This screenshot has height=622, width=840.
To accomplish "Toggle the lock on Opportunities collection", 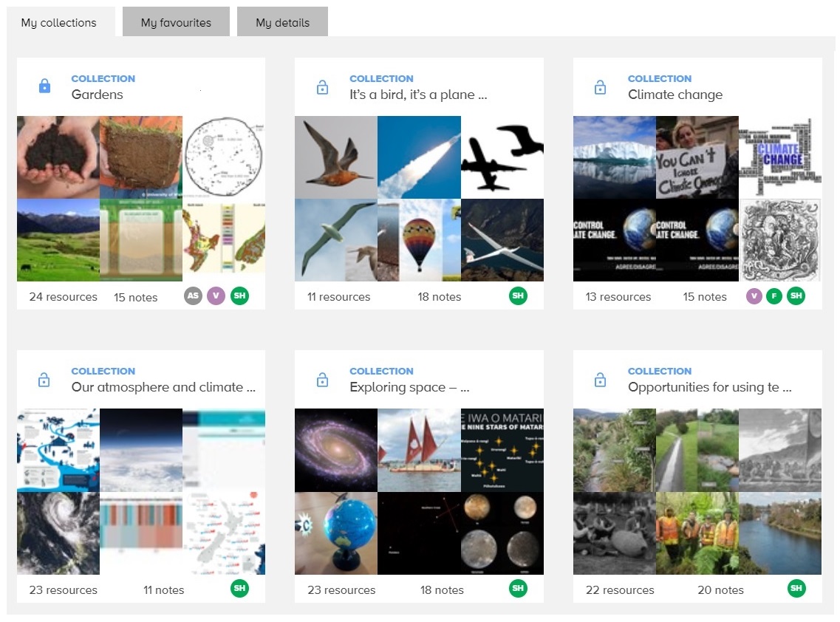I will coord(601,379).
